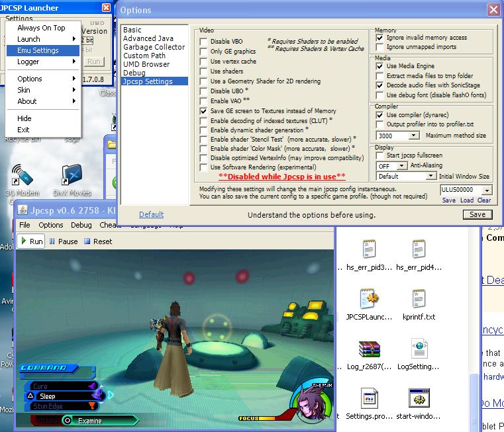Viewport: 504px width, 432px height.
Task: Select Garbage Collector category
Action: click(154, 47)
